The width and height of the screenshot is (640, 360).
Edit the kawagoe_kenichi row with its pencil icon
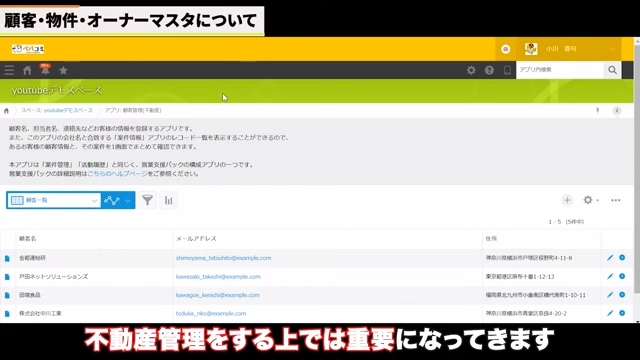click(610, 295)
